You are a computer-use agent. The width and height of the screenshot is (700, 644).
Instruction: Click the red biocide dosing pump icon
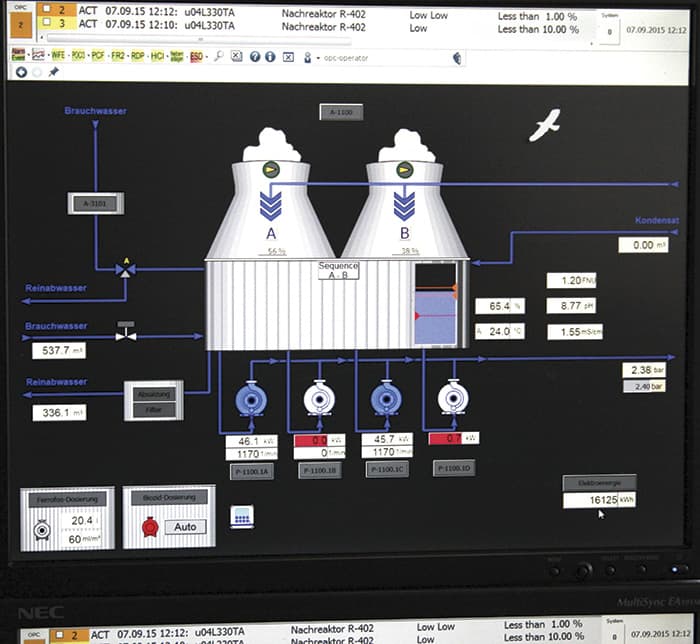(x=151, y=527)
